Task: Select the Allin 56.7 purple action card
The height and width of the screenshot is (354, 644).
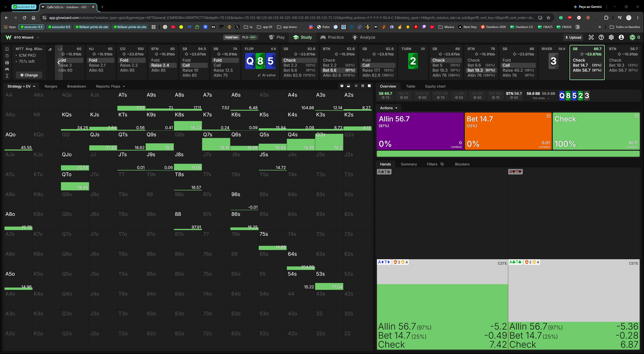Action: click(420, 131)
